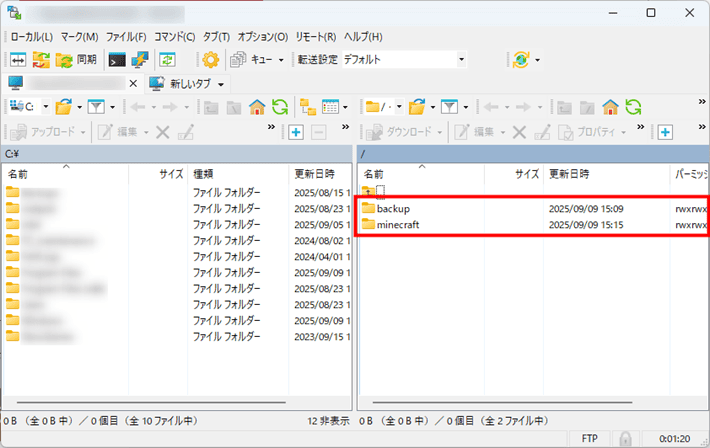This screenshot has height=448, width=710.
Task: Open the 転送設定 デフォルト dropdown
Action: 461,59
